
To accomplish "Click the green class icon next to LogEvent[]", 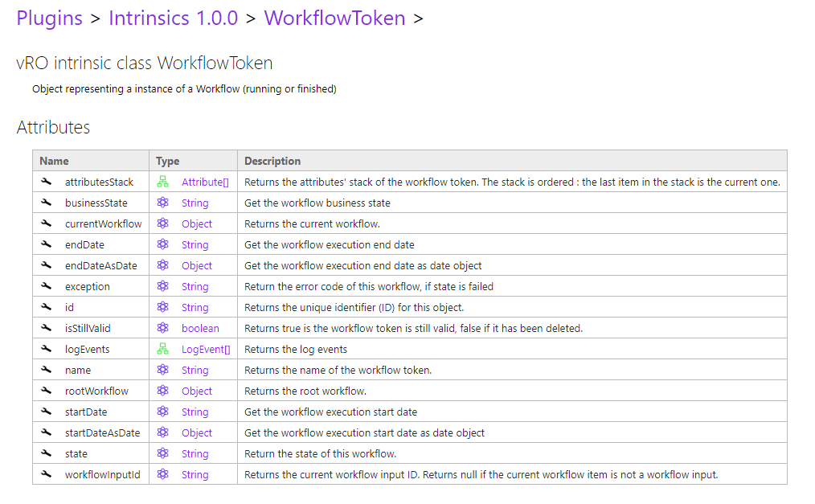I will point(162,349).
